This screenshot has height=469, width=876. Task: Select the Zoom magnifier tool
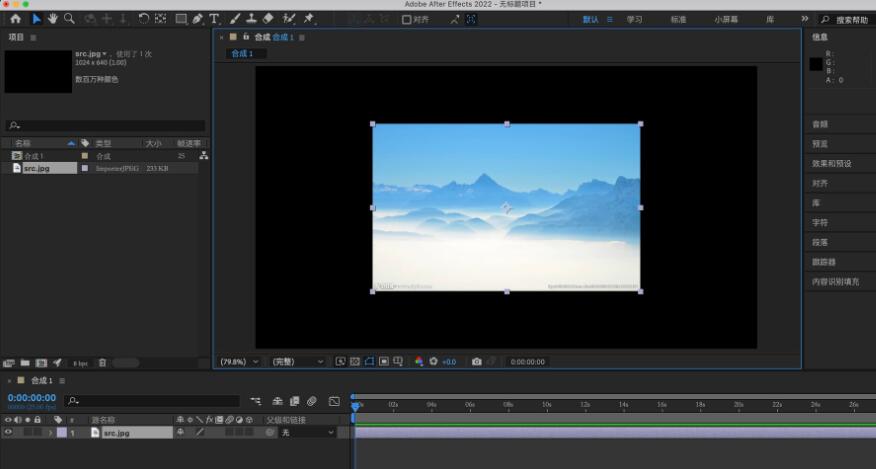point(69,18)
